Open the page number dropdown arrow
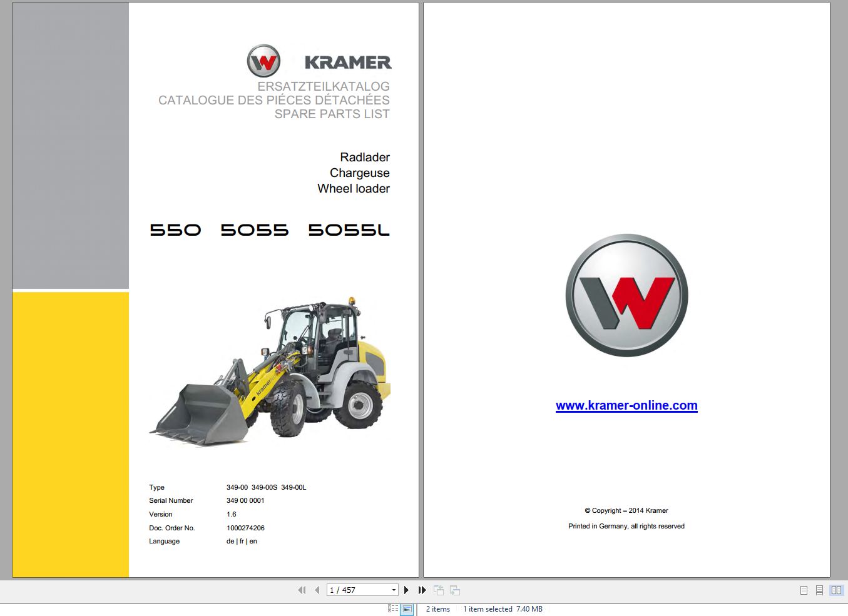The width and height of the screenshot is (848, 616). 394,590
